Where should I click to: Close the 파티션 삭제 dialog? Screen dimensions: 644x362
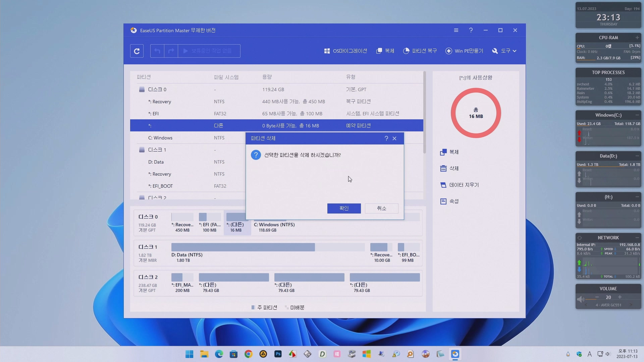pyautogui.click(x=394, y=138)
